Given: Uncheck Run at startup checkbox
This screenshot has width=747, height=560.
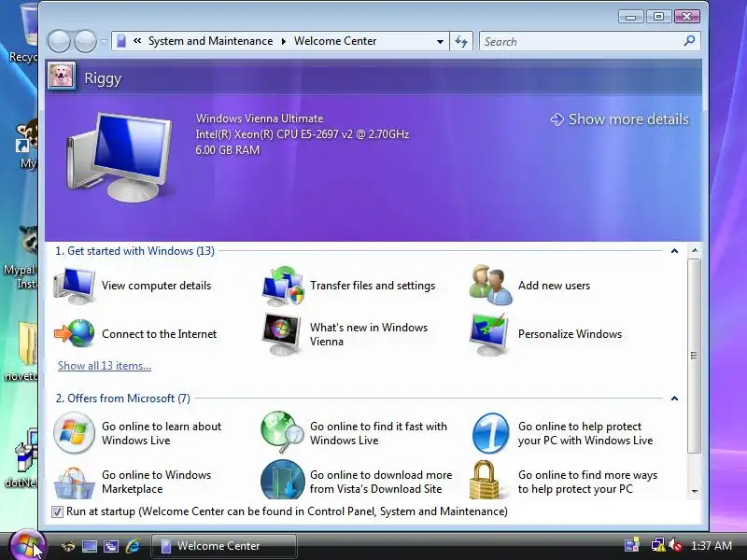Looking at the screenshot, I should 57,511.
